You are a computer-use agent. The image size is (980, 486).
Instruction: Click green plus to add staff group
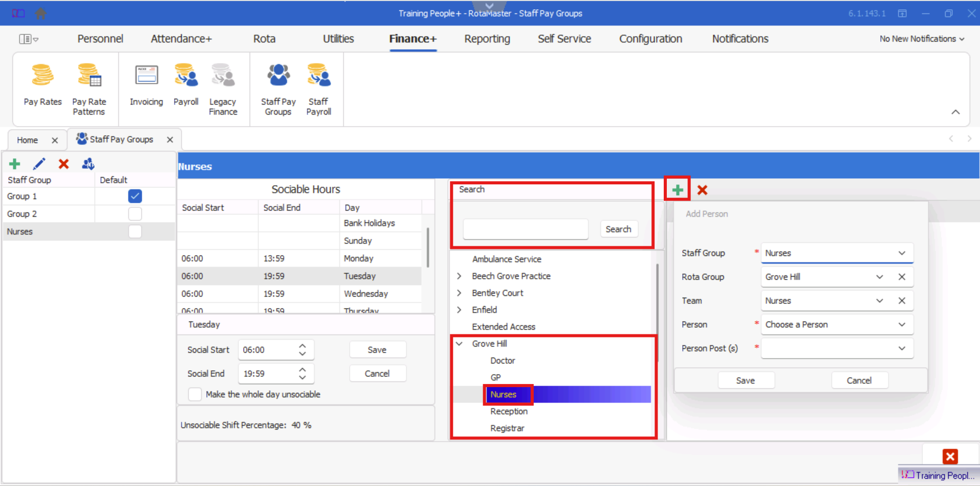(x=15, y=164)
